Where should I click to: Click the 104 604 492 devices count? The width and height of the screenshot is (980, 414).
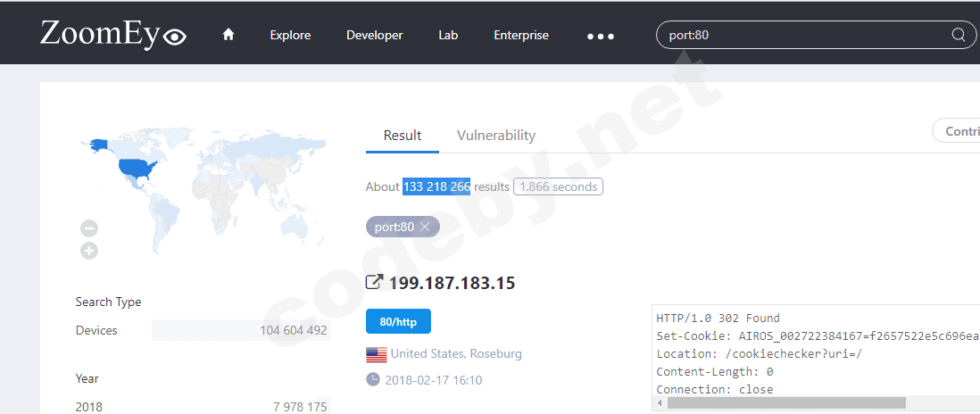coord(294,330)
